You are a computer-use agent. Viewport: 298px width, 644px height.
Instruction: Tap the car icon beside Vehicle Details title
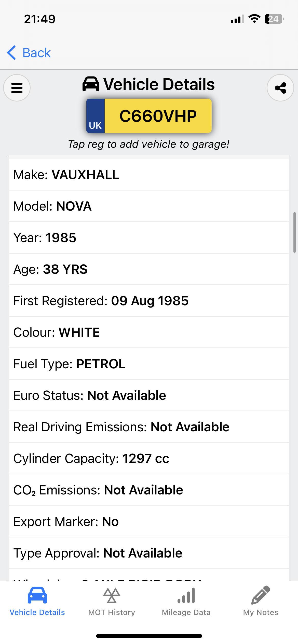(91, 84)
